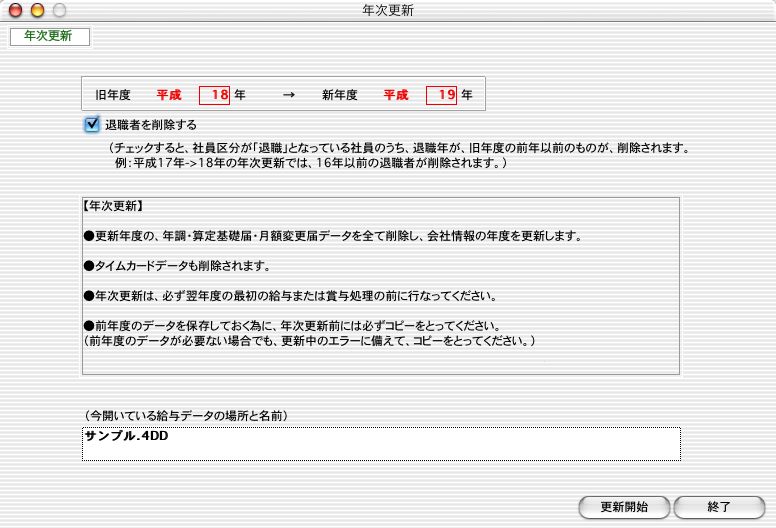Click the 終了 button to exit
776x528 pixels.
719,506
